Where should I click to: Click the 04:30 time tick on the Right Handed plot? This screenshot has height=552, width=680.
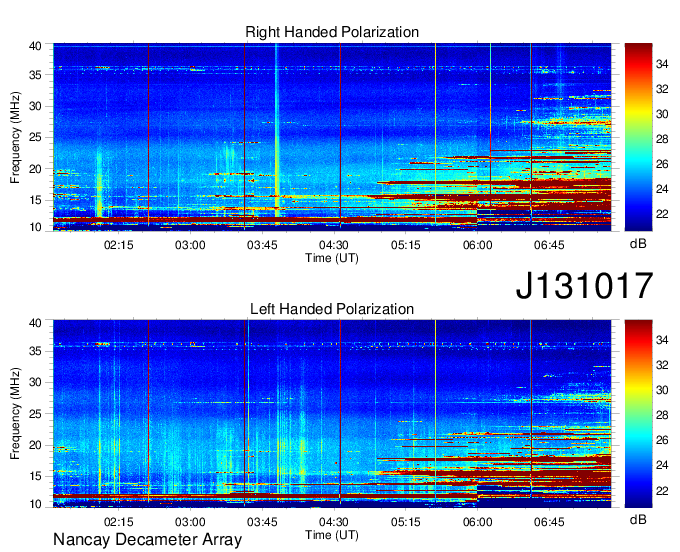(333, 245)
